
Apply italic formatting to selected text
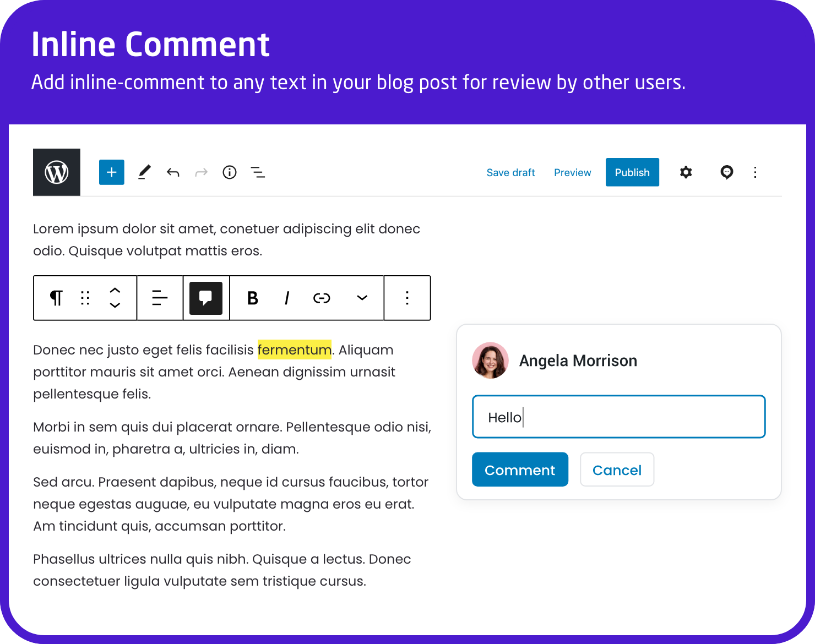tap(286, 298)
